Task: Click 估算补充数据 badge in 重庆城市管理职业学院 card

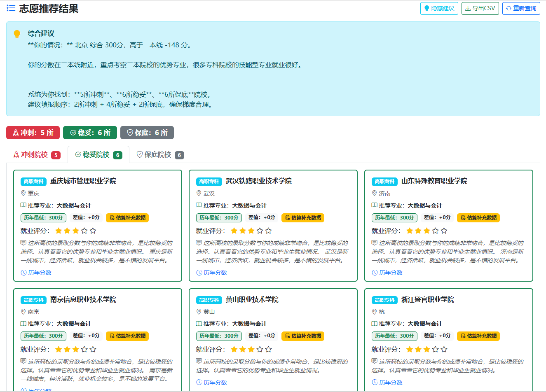Action: (x=127, y=218)
